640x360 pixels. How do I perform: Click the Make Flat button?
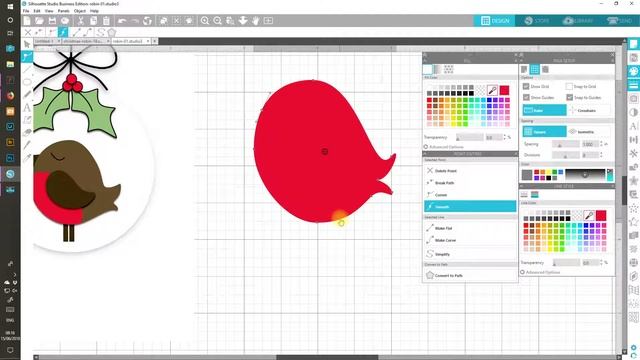point(470,228)
